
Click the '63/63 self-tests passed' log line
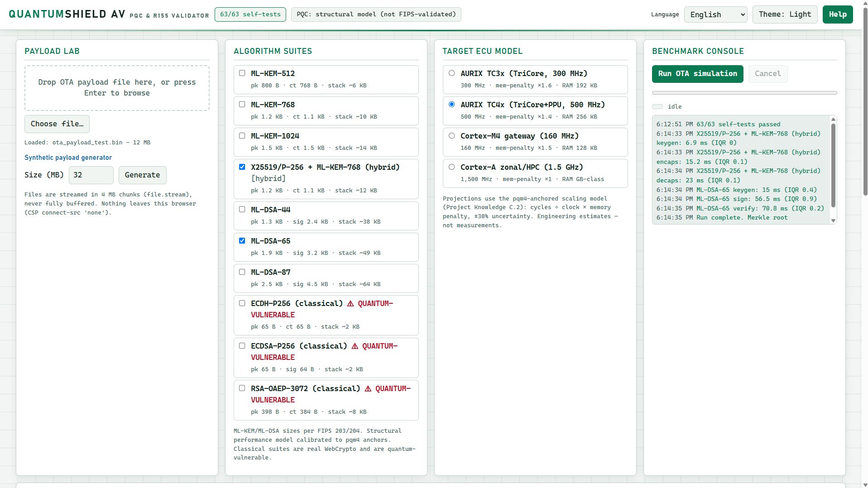click(x=718, y=124)
